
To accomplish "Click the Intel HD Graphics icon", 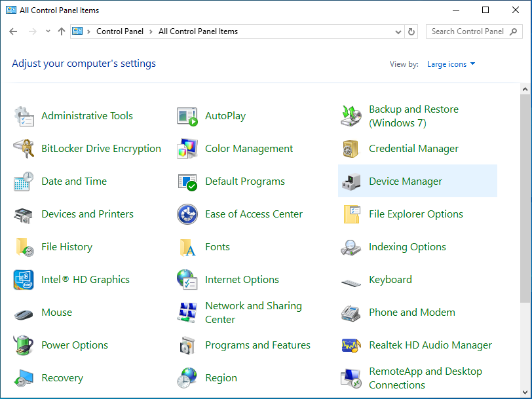I will point(24,280).
